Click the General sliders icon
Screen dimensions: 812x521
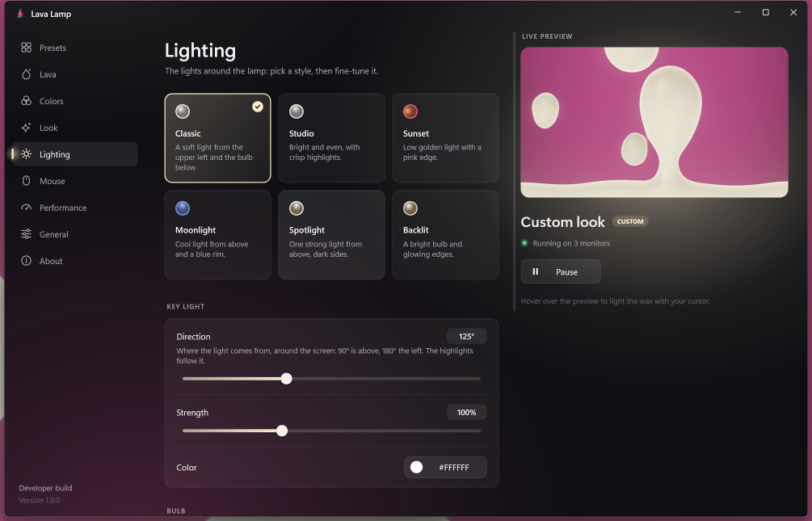pyautogui.click(x=26, y=234)
